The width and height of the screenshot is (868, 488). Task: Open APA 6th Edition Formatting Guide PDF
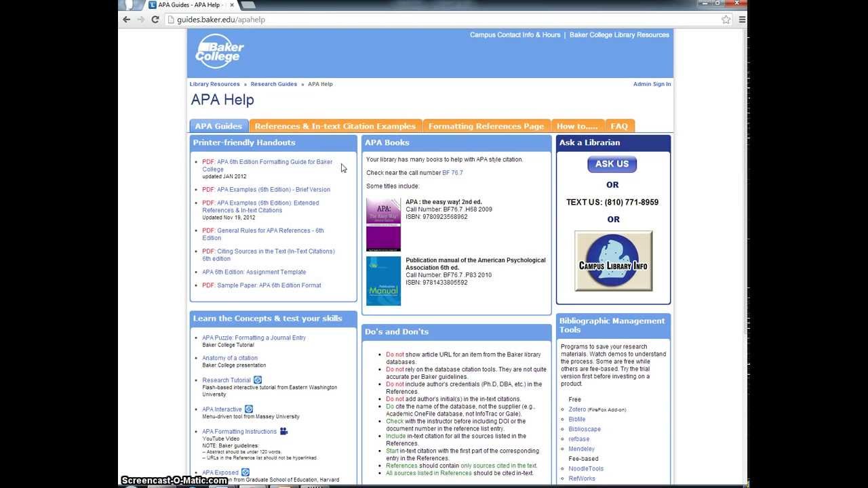[267, 165]
